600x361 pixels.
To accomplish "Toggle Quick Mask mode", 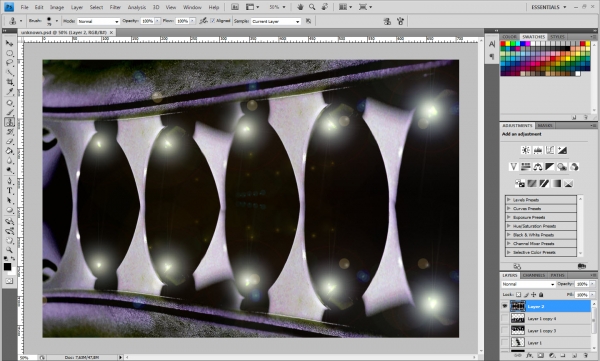I will (x=9, y=281).
